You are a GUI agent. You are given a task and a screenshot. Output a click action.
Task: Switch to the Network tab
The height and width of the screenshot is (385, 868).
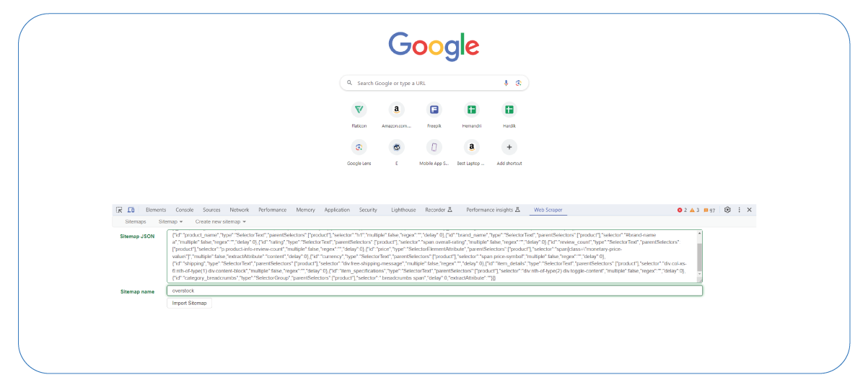point(240,210)
